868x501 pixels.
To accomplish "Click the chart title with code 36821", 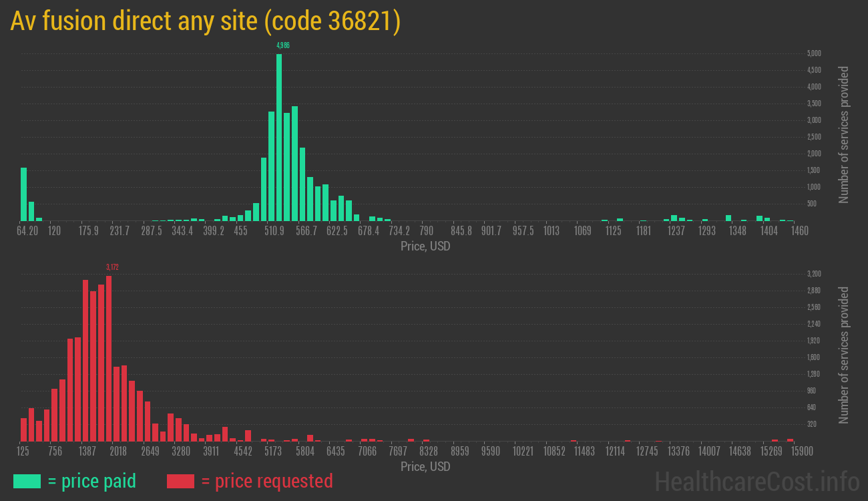I will 206,21.
